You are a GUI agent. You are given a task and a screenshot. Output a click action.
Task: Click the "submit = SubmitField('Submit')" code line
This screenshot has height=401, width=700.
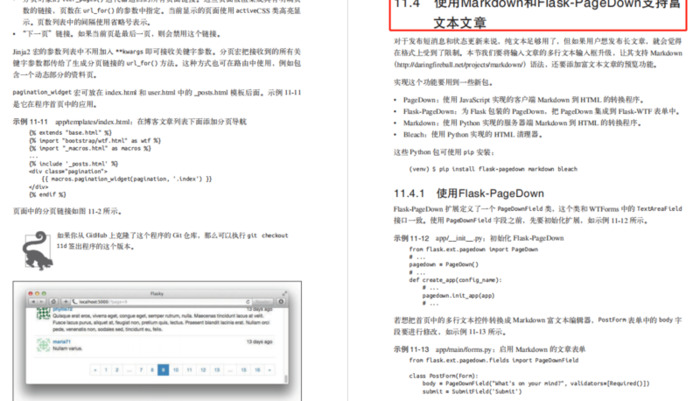[x=472, y=392]
